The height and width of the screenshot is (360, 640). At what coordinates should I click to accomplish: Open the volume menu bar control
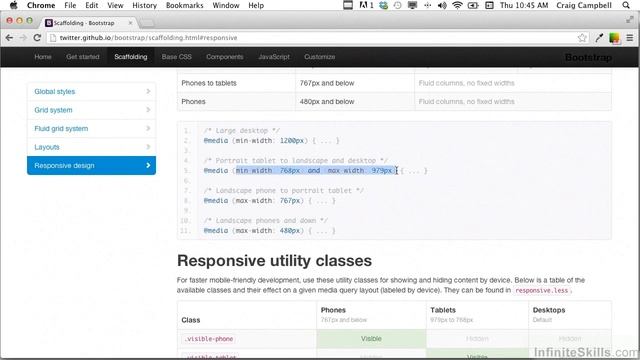click(442, 5)
